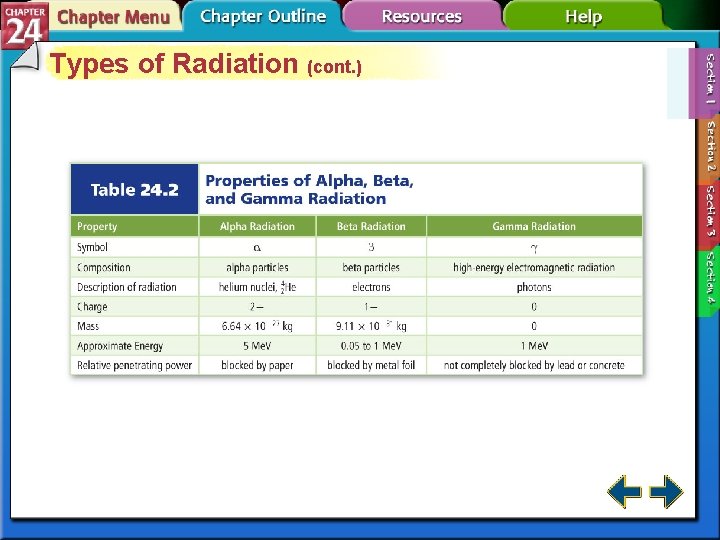Go back with the left arrow
This screenshot has width=720, height=540.
(624, 492)
